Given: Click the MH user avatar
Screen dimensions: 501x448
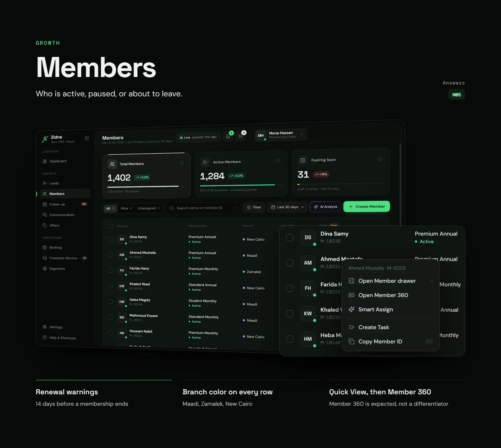Looking at the screenshot, I should click(x=261, y=135).
